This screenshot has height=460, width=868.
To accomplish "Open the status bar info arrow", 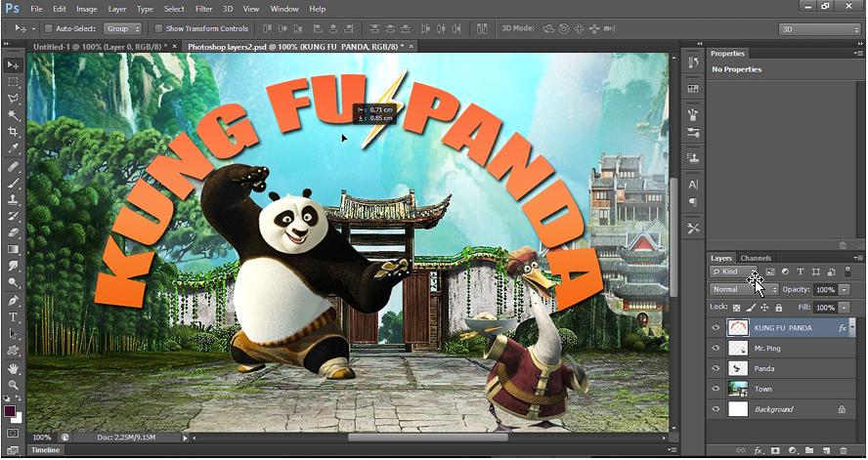I will tap(186, 438).
